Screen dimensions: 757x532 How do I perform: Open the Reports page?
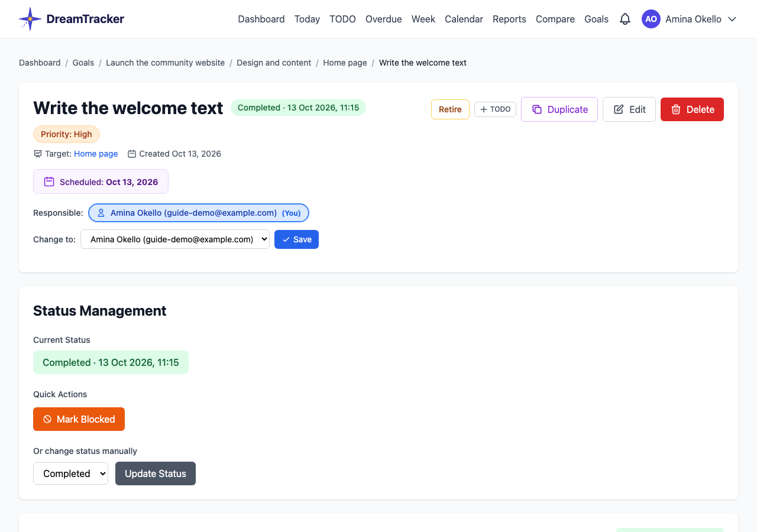pos(509,19)
